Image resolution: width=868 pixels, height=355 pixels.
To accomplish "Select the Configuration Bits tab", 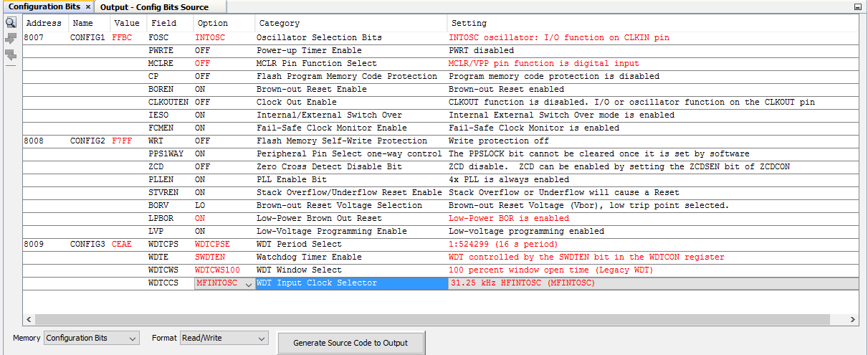I will pyautogui.click(x=44, y=7).
